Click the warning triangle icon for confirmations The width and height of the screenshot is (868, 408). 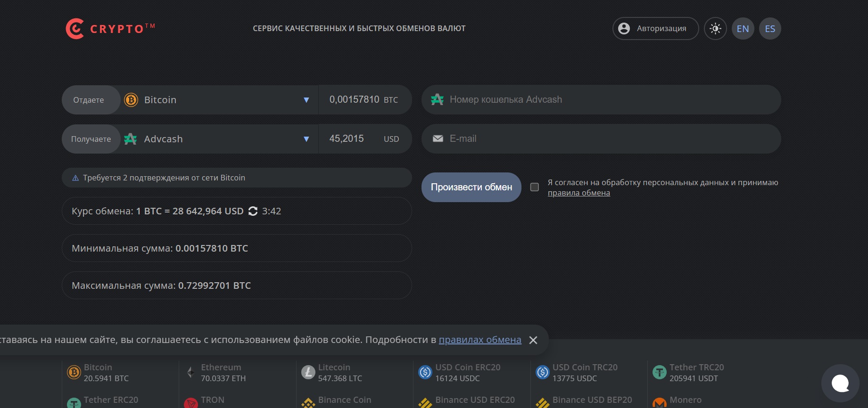coord(75,178)
